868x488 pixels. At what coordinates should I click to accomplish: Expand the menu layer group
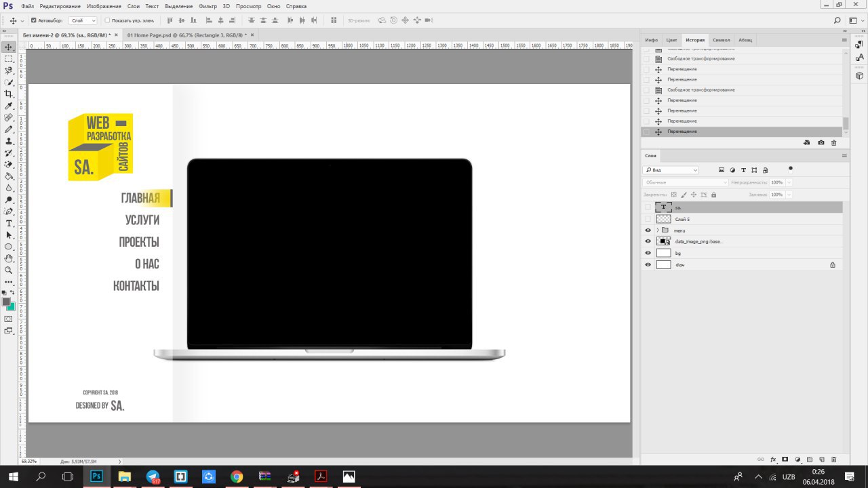[x=657, y=230]
